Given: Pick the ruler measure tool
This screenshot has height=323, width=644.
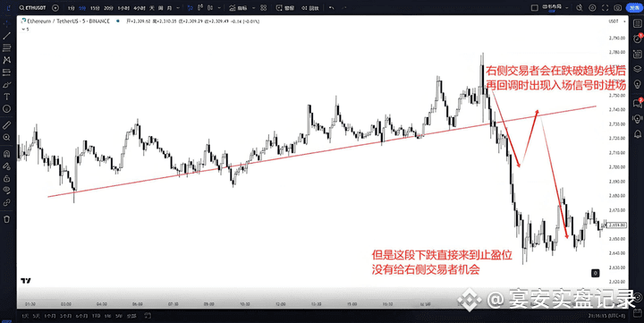Looking at the screenshot, I should [x=6, y=125].
